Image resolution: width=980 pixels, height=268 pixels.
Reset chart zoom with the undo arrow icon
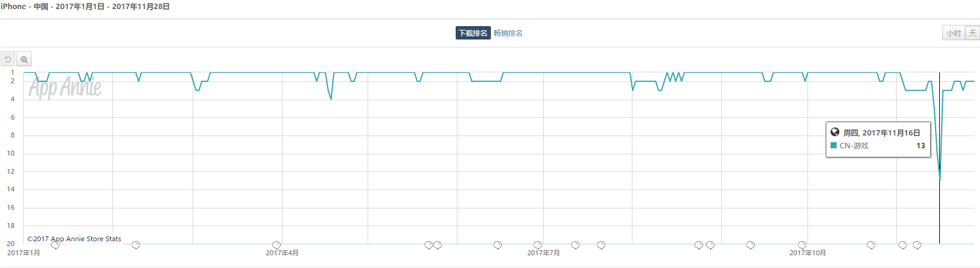click(x=8, y=59)
